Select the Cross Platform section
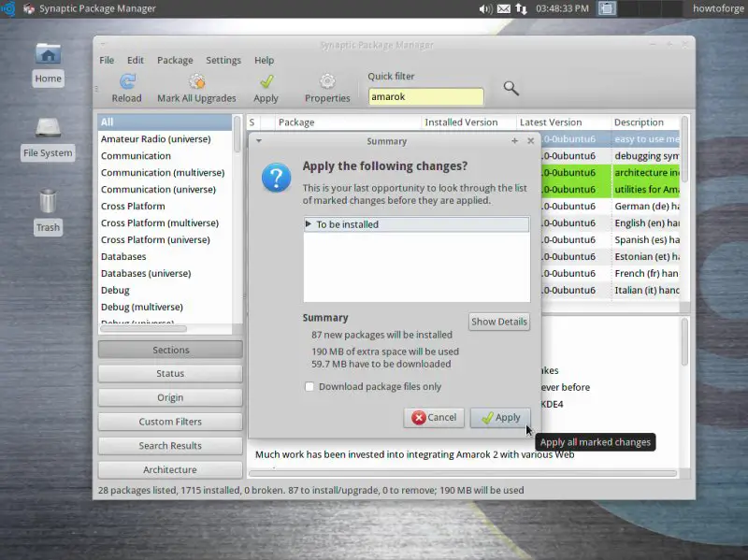Viewport: 748px width, 560px height. [165, 206]
